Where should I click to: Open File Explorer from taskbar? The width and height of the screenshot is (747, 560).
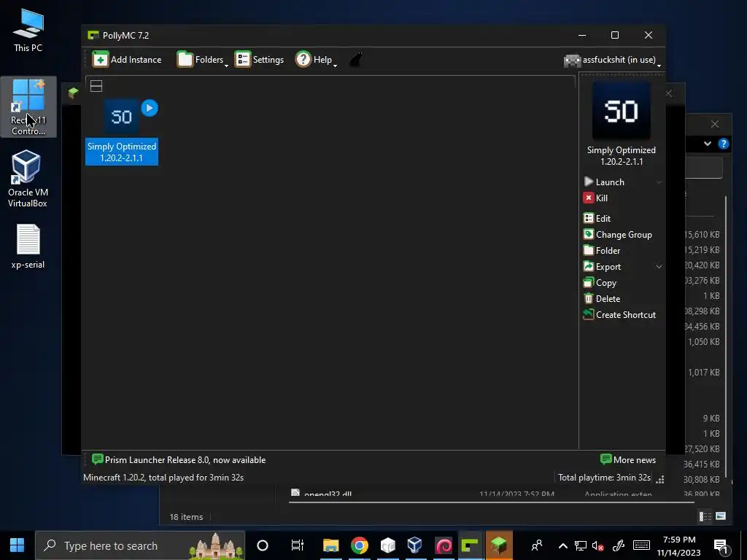[x=330, y=545]
